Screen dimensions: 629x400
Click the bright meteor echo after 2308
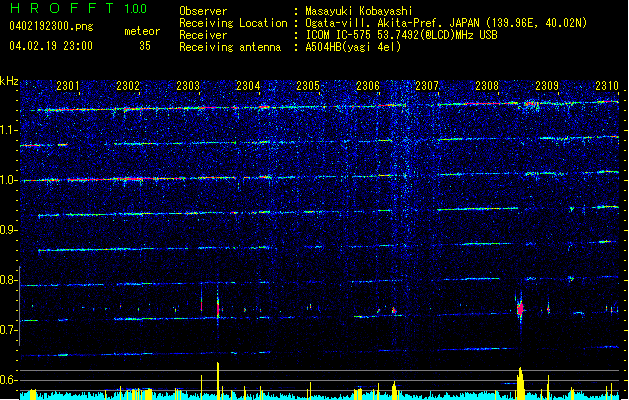pos(520,309)
